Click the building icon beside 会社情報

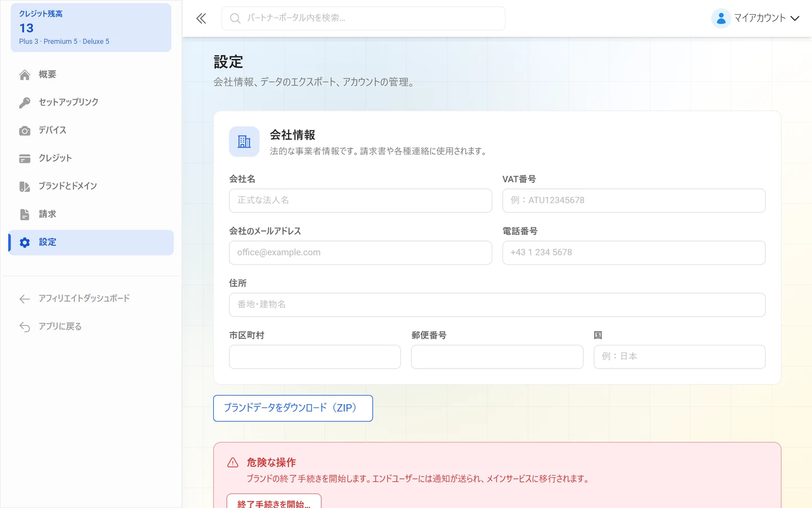[244, 142]
